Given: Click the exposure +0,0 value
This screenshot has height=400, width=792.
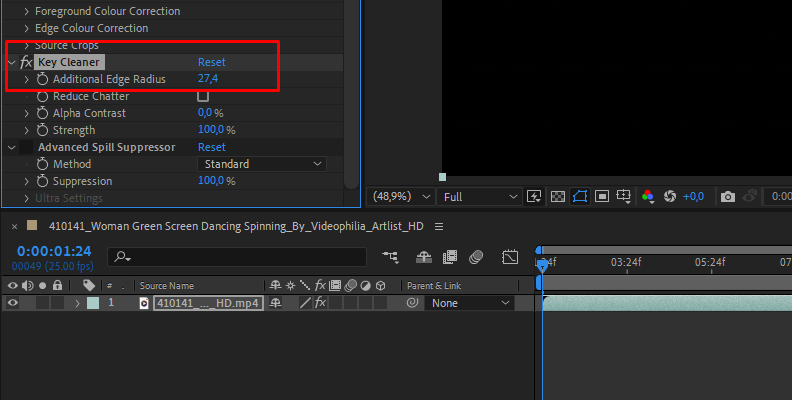Looking at the screenshot, I should tap(693, 196).
